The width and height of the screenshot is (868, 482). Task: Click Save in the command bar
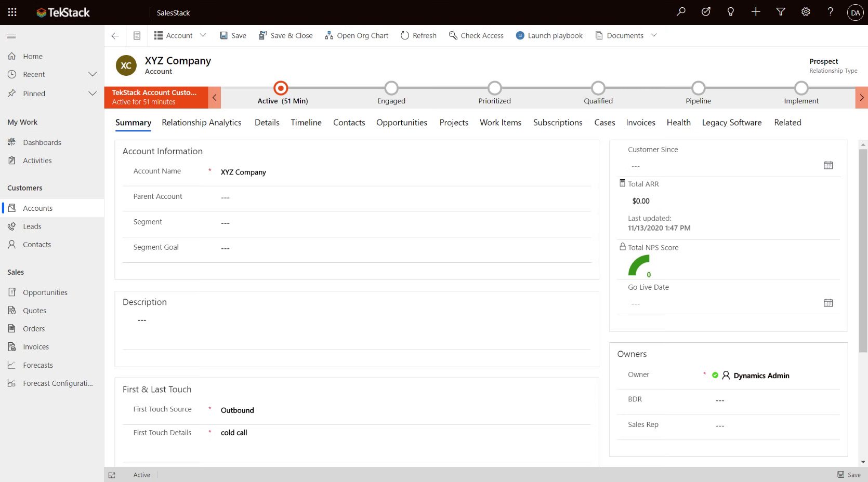click(x=233, y=35)
